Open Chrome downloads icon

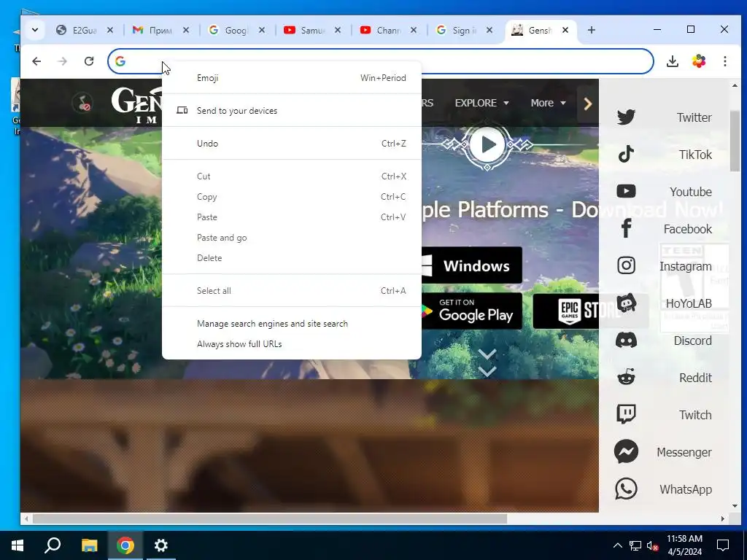[x=672, y=61]
